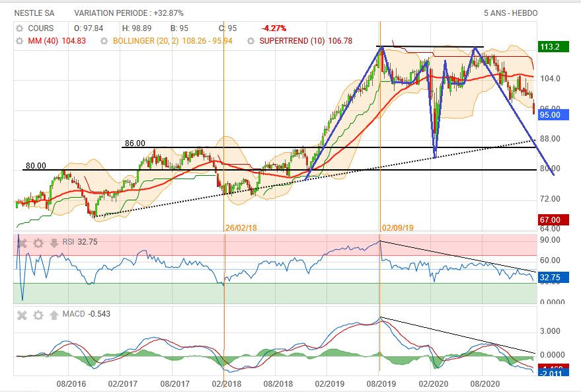Click the NESTLE SA title

click(34, 13)
